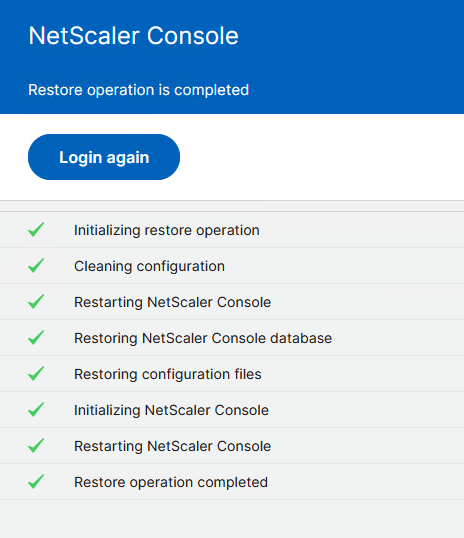
Task: Click the green check next to Restoring configuration files
Action: (x=36, y=374)
